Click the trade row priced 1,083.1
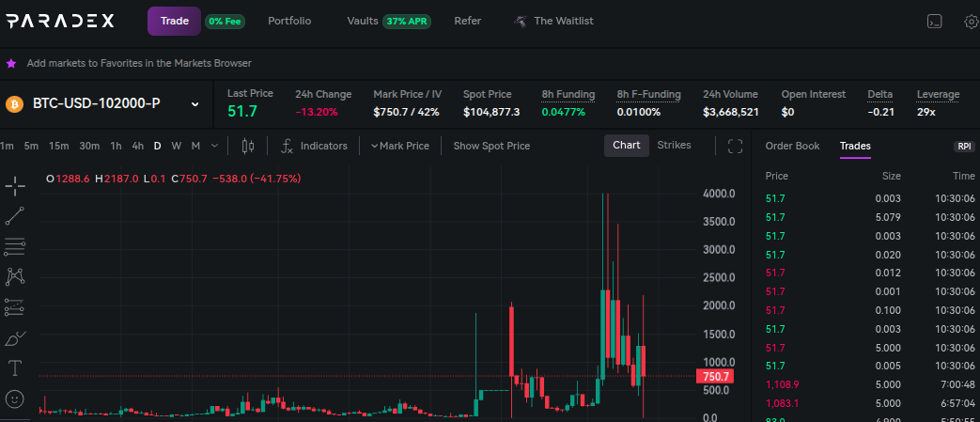 tap(869, 403)
